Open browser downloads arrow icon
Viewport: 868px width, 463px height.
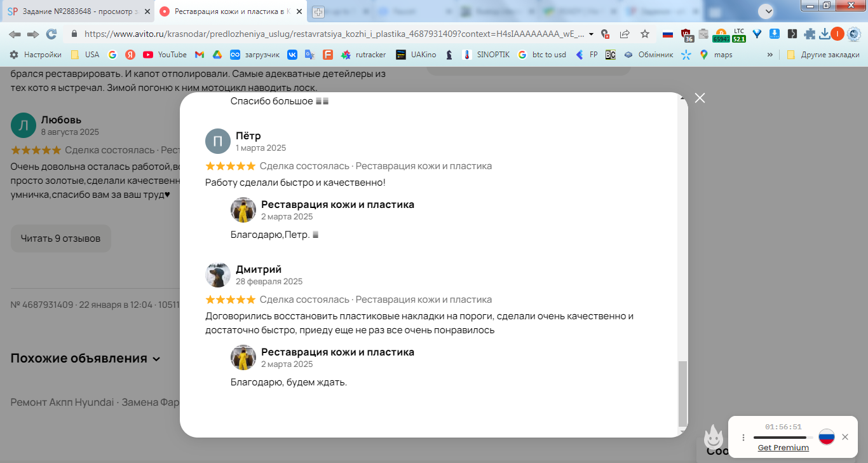pos(825,34)
